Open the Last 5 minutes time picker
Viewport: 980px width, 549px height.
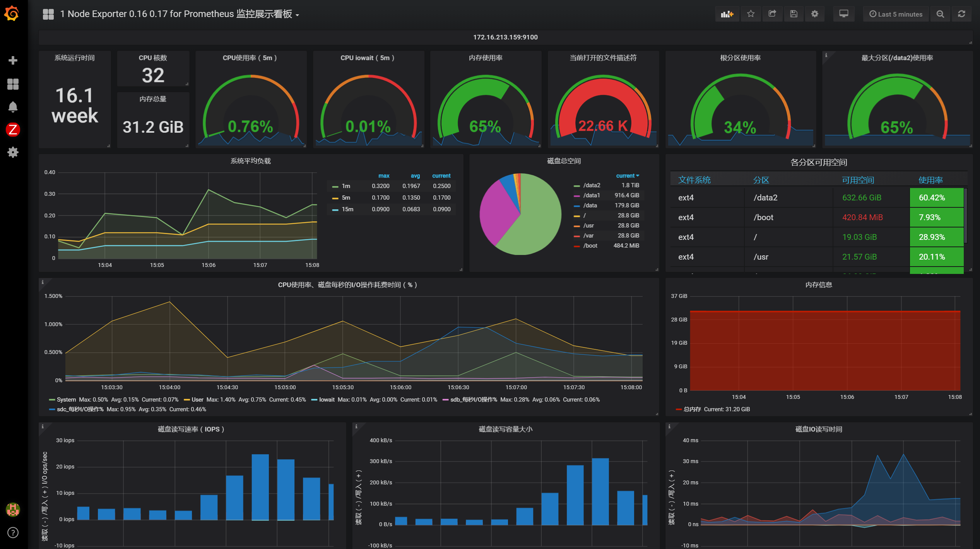pos(896,14)
